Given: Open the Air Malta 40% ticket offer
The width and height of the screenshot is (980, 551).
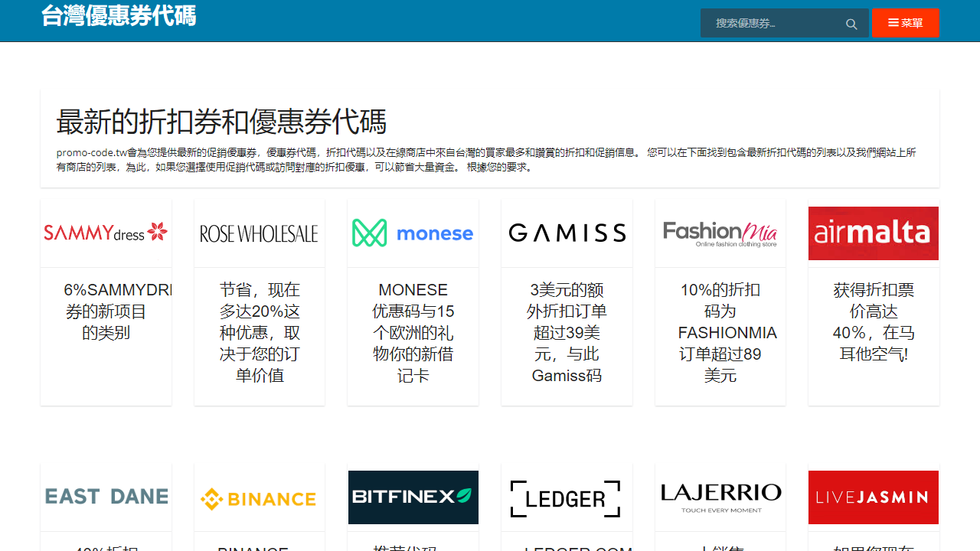Looking at the screenshot, I should click(x=874, y=322).
